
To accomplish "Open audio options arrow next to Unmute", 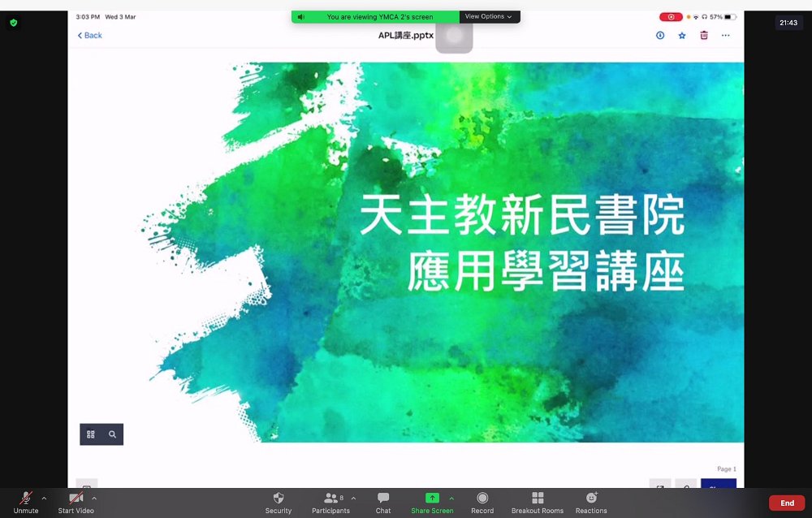I will pyautogui.click(x=44, y=499).
